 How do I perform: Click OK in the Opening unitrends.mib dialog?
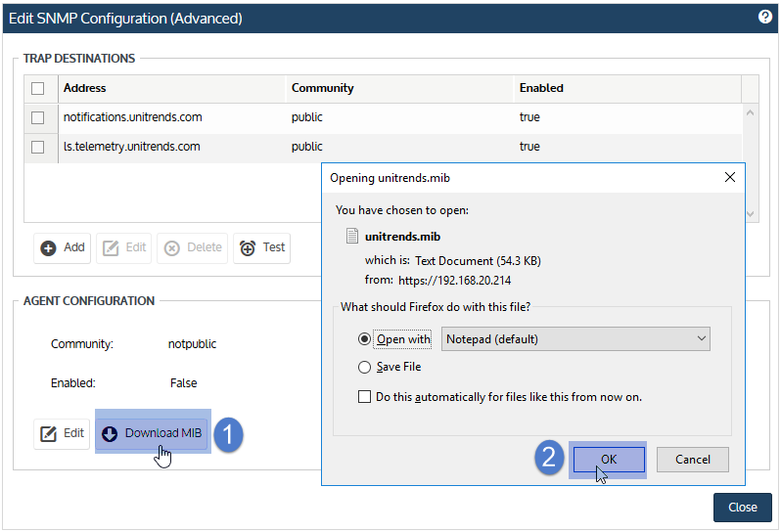coord(609,460)
